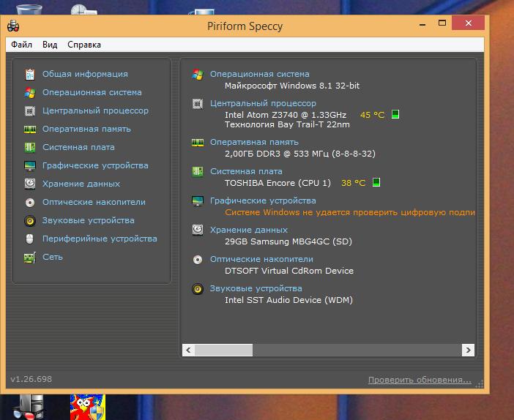Click the Общая информация clipboard icon in sidebar
The width and height of the screenshot is (514, 420).
pyautogui.click(x=30, y=75)
